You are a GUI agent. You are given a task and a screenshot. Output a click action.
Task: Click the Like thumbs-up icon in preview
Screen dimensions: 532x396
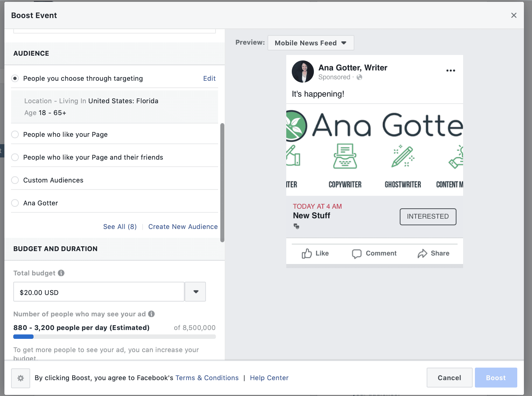coord(307,253)
